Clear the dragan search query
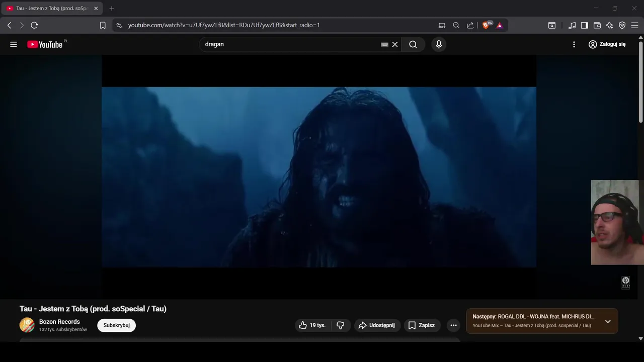The width and height of the screenshot is (644, 362). pyautogui.click(x=395, y=44)
